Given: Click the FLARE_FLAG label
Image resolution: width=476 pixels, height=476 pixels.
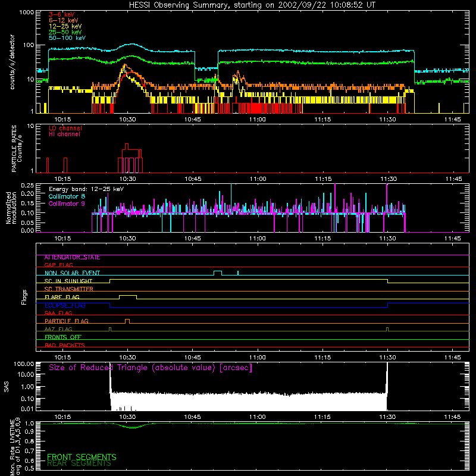Looking at the screenshot, I should click(62, 297).
